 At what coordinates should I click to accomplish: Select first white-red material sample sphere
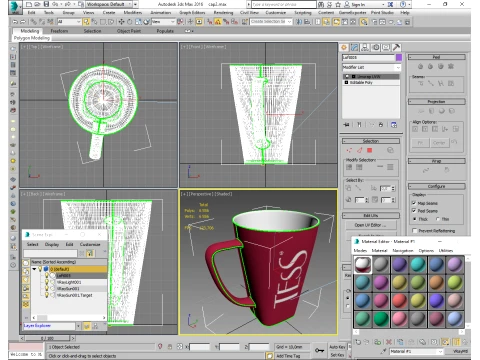[363, 265]
